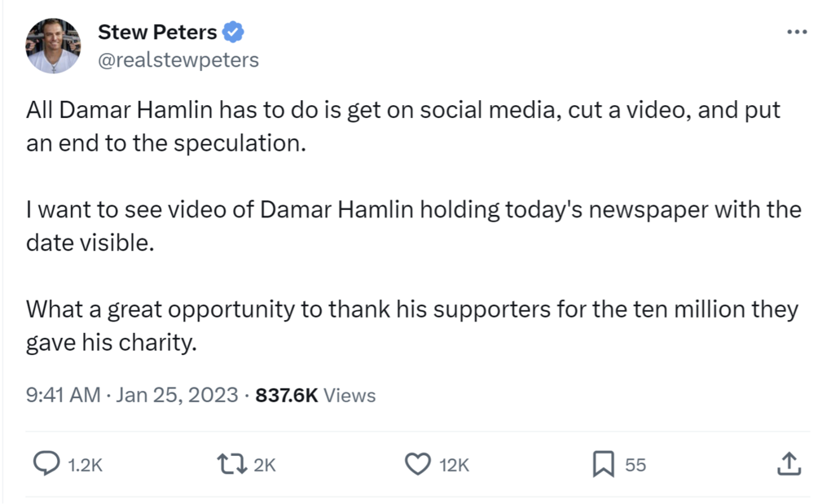Click the 1.2K replies count

click(x=86, y=465)
